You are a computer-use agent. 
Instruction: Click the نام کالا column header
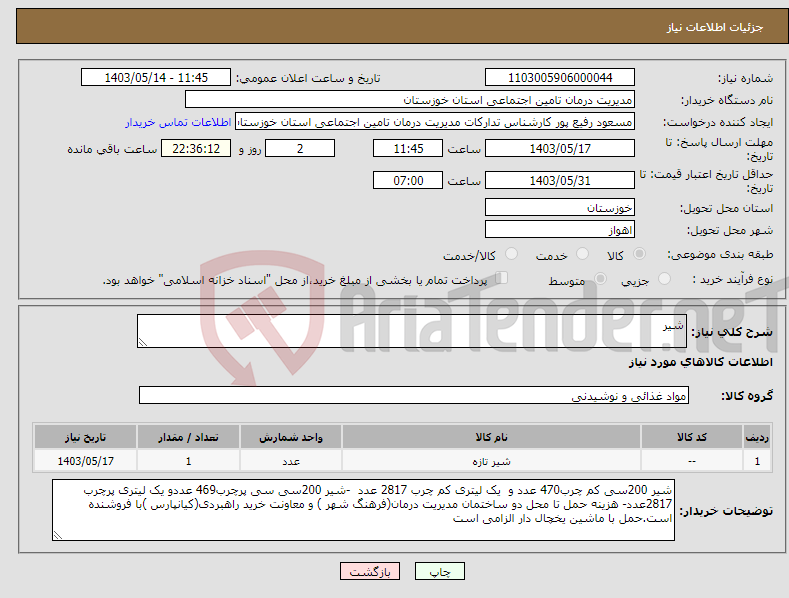(491, 437)
